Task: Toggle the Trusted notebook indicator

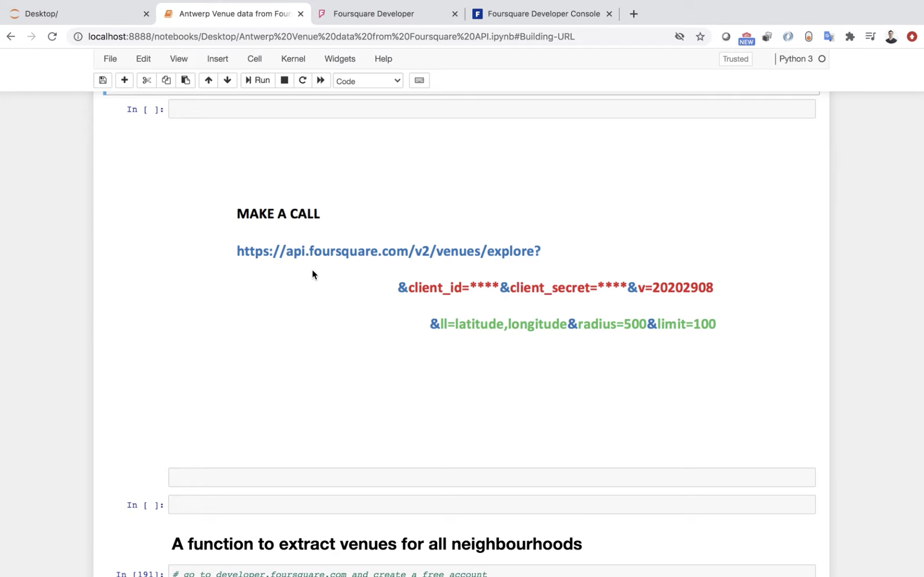Action: coord(735,59)
